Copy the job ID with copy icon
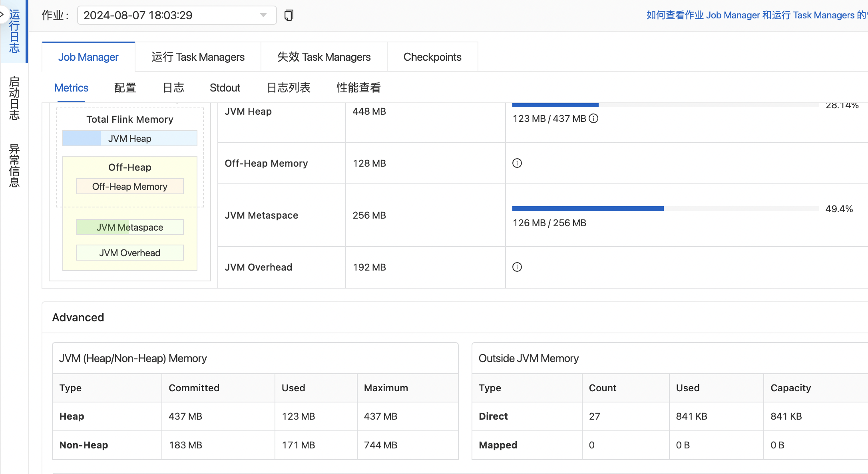Viewport: 868px width, 474px height. [x=289, y=15]
